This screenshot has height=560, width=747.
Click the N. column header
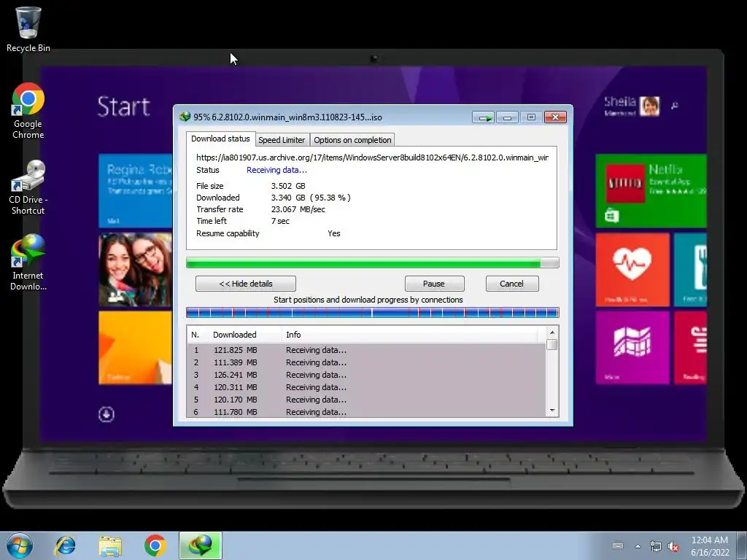click(x=198, y=335)
